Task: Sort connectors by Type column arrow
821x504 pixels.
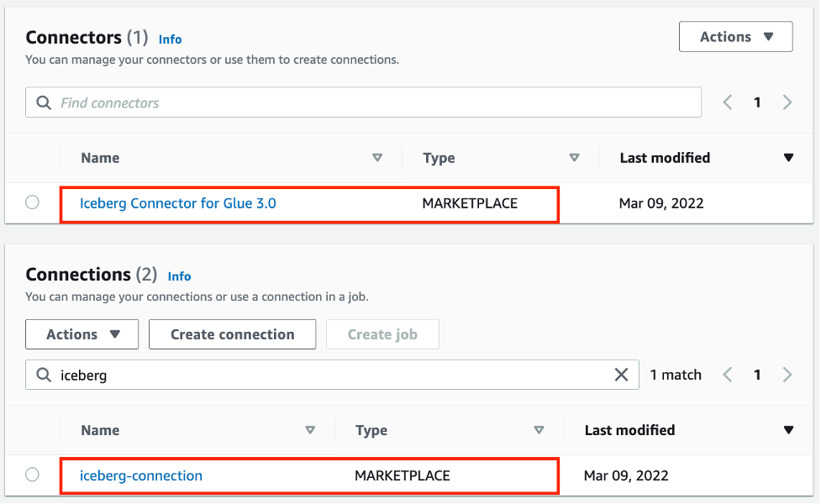Action: tap(574, 158)
